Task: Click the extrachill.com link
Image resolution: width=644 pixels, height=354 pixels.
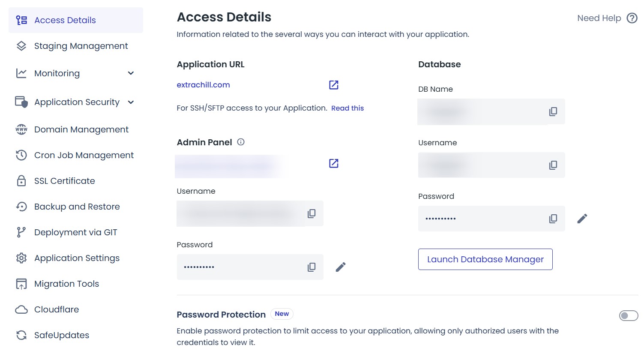Action: [203, 84]
